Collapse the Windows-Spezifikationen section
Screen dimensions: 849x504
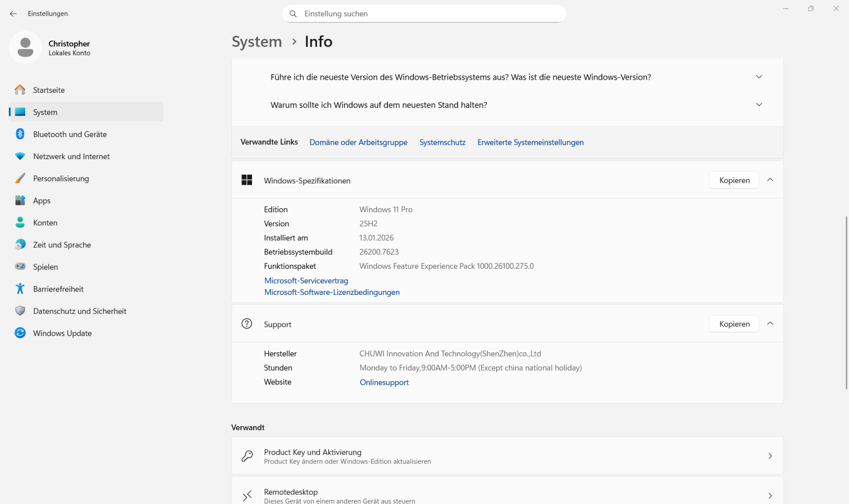(770, 180)
